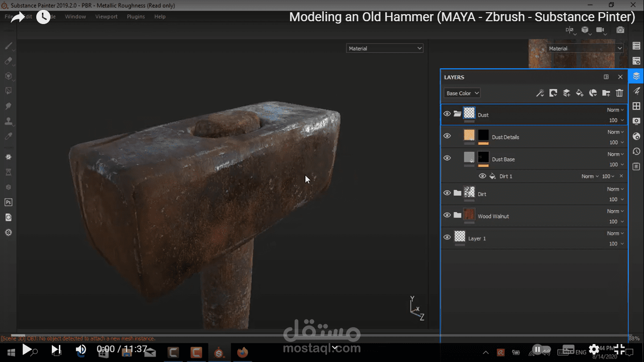Mute the video with speaker icon
Image resolution: width=644 pixels, height=362 pixels.
coord(81,349)
